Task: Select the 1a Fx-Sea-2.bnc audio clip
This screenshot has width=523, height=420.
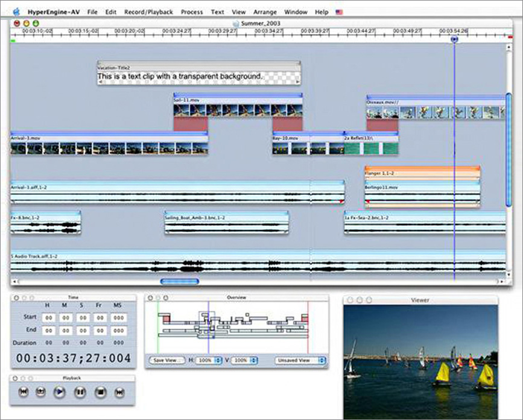Action: pos(425,222)
